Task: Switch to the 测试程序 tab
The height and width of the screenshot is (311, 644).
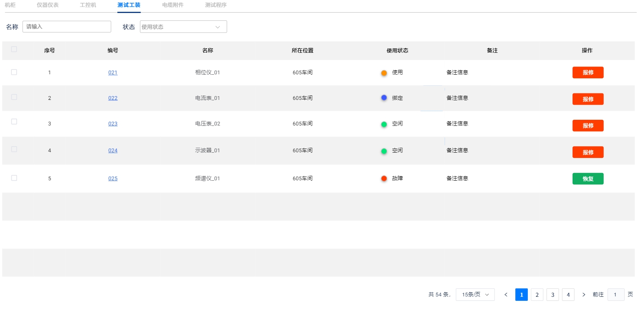Action: (216, 5)
